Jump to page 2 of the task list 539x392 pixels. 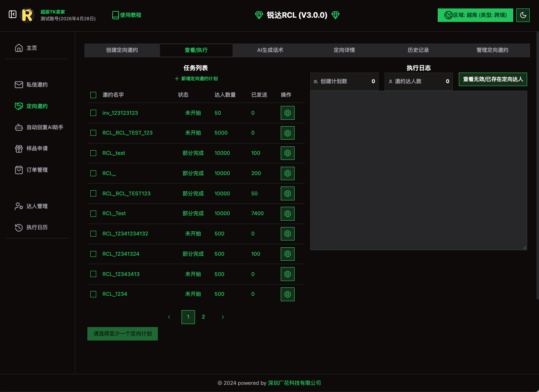[203, 317]
